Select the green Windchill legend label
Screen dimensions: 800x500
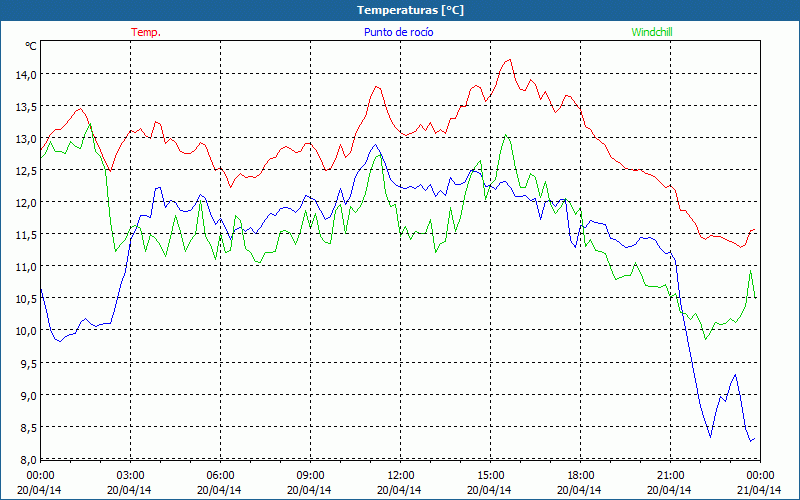pyautogui.click(x=652, y=32)
